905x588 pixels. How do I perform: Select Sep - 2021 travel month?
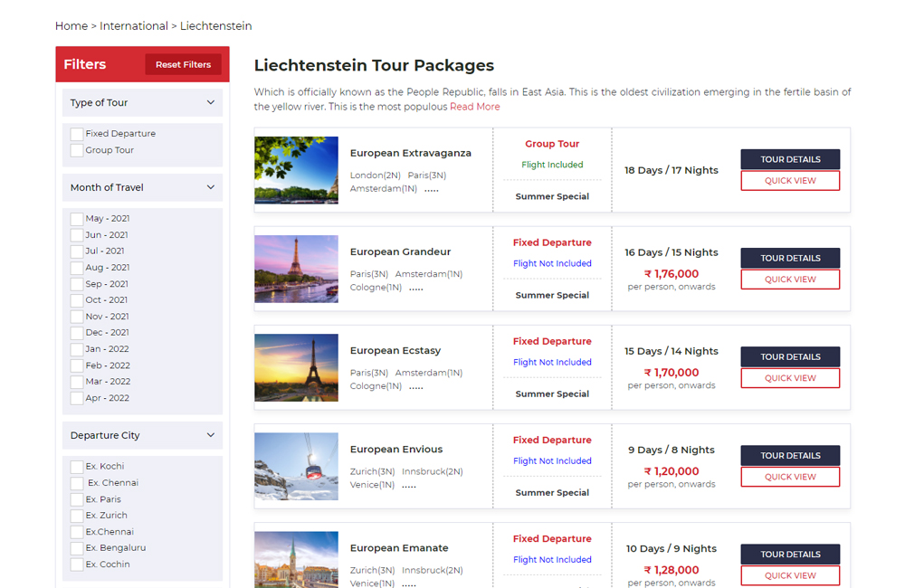pos(77,284)
